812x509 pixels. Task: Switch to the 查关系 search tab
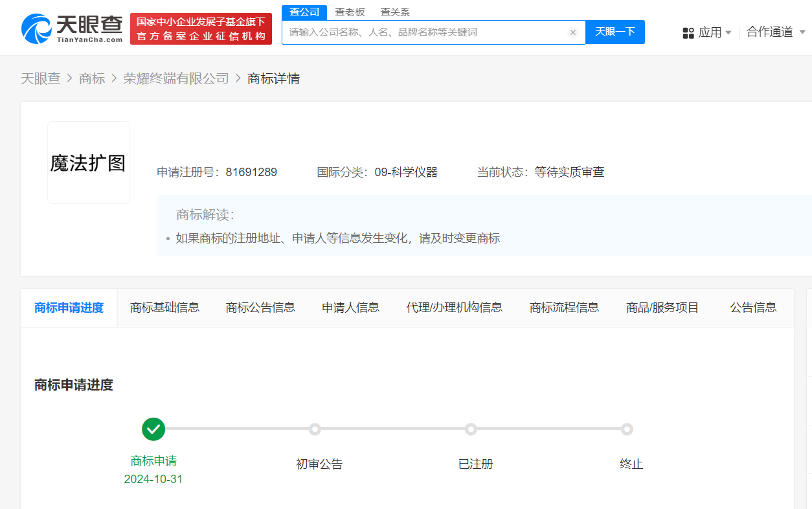click(x=395, y=12)
